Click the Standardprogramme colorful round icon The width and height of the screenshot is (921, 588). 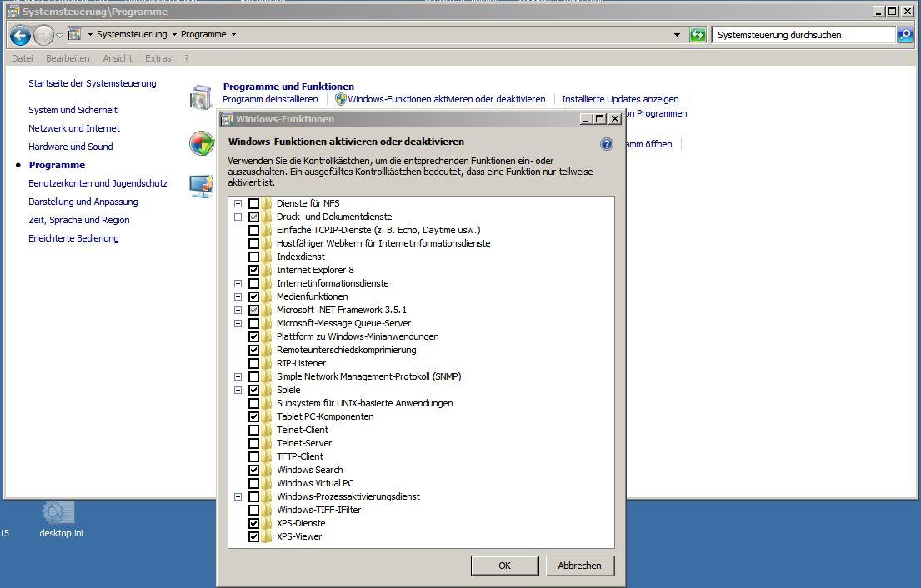click(202, 143)
